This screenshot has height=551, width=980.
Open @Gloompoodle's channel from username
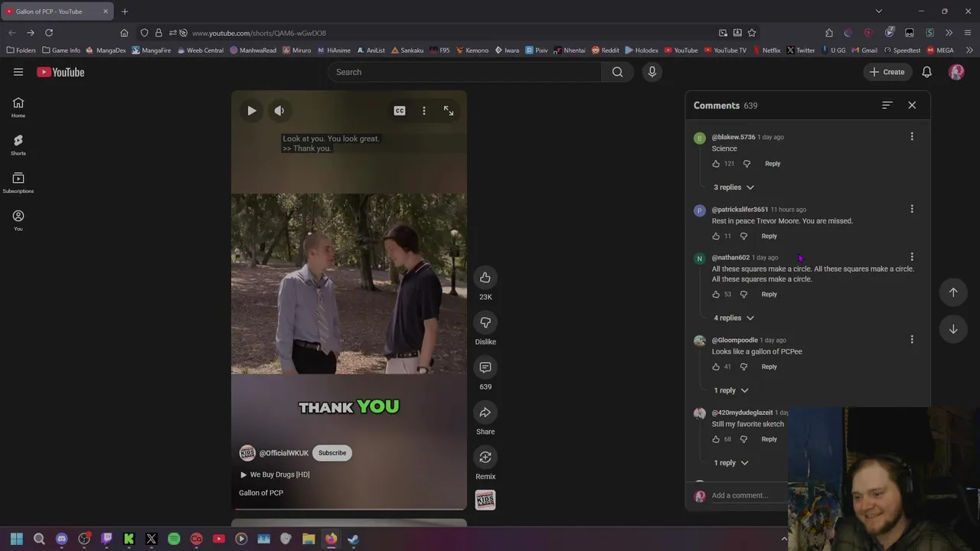pyautogui.click(x=735, y=340)
